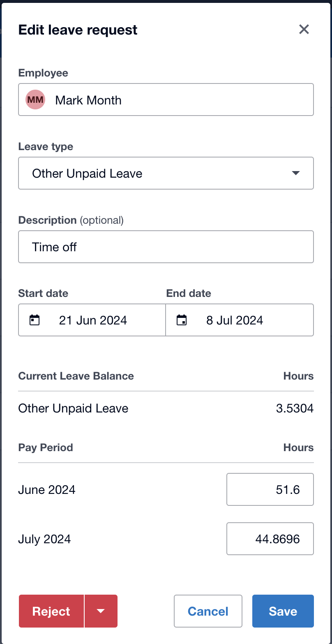The height and width of the screenshot is (644, 332).
Task: Click the 21 Jun 2024 start date
Action: [x=93, y=320]
